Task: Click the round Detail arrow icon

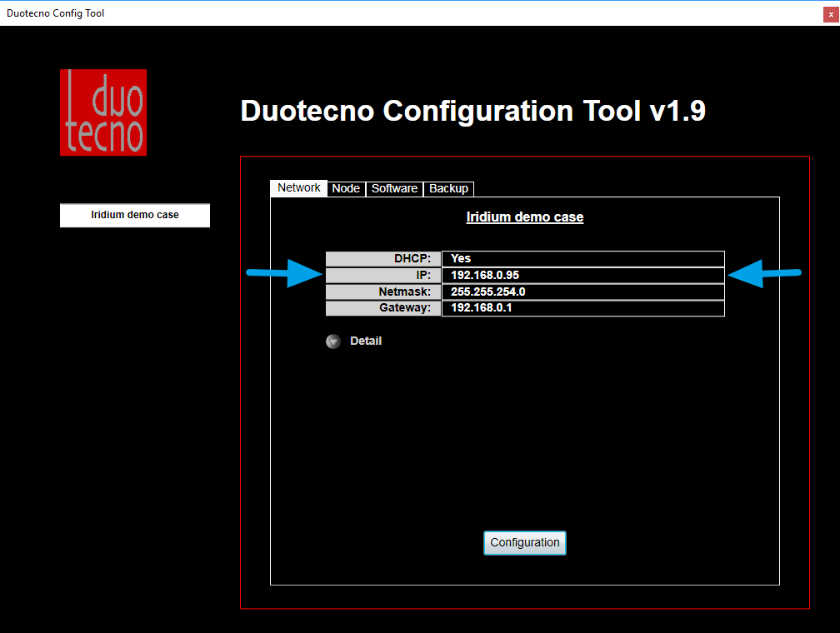Action: (333, 341)
